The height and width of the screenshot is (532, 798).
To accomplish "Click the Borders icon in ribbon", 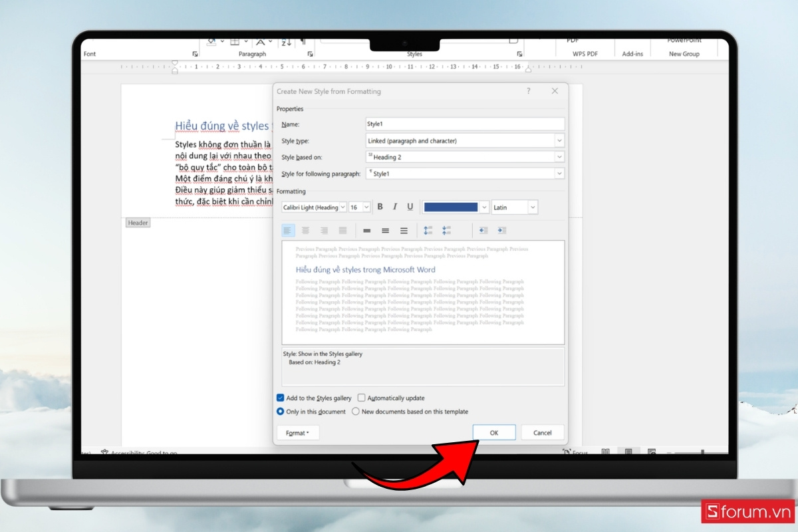I will coord(235,42).
